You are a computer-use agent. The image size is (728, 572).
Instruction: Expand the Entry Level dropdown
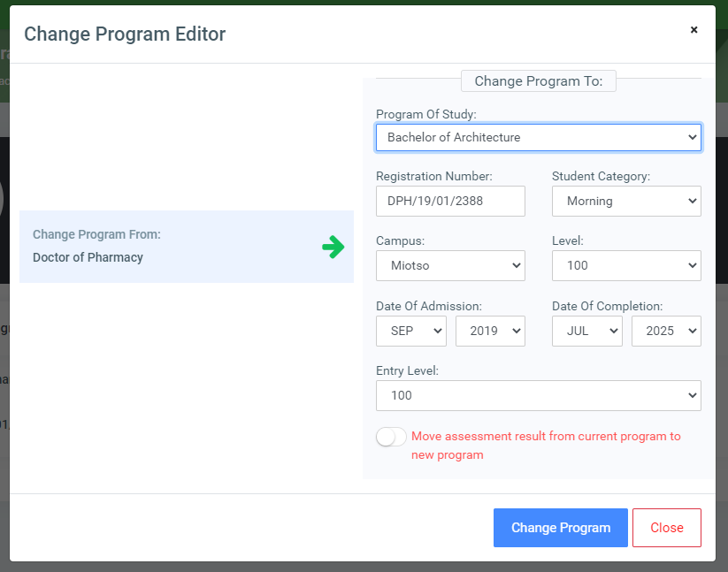pyautogui.click(x=538, y=395)
